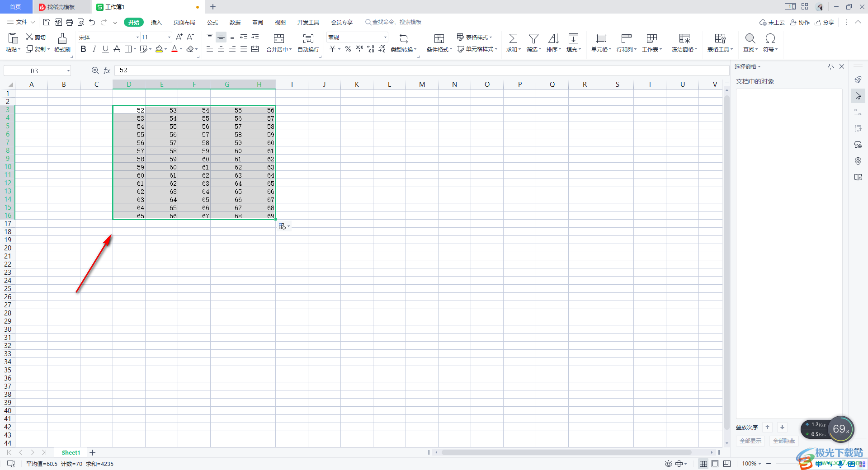Click the Print icon in quick toolbar
Image resolution: width=868 pixels, height=470 pixels.
pyautogui.click(x=69, y=22)
